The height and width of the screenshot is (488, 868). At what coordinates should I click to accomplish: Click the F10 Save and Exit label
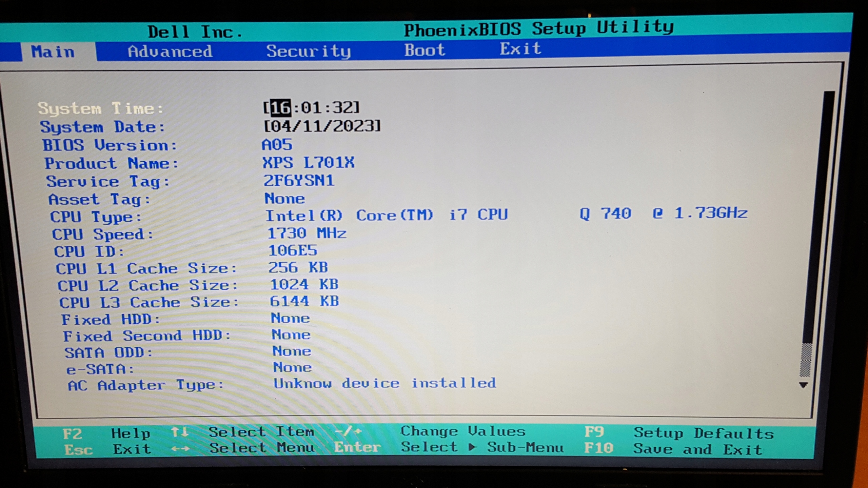point(598,448)
